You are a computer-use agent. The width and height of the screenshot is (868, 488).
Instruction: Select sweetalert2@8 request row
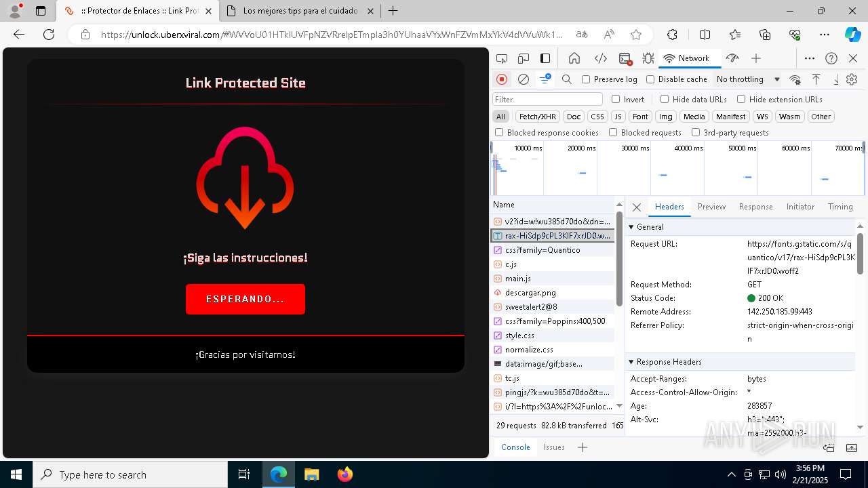click(x=552, y=307)
